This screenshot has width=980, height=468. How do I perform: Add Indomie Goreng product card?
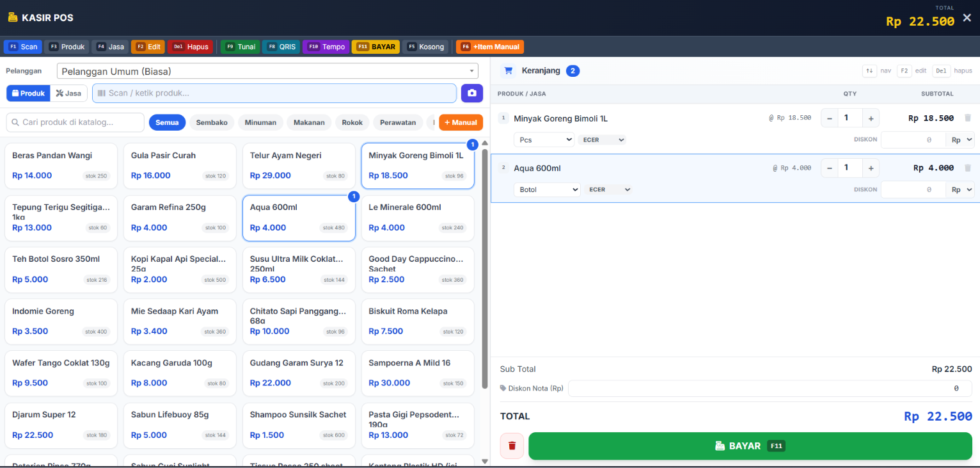61,321
